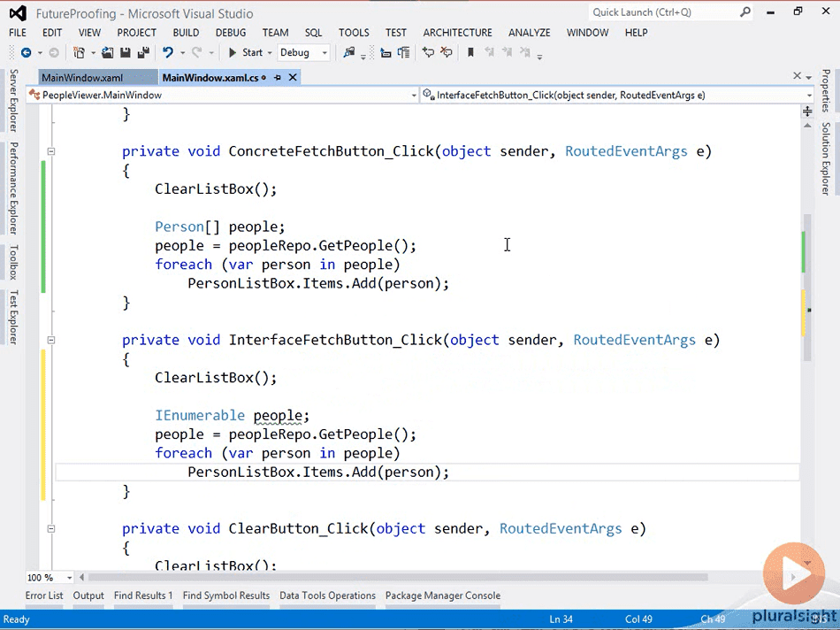Open the ANALYZE menu
This screenshot has height=630, width=840.
coord(530,33)
